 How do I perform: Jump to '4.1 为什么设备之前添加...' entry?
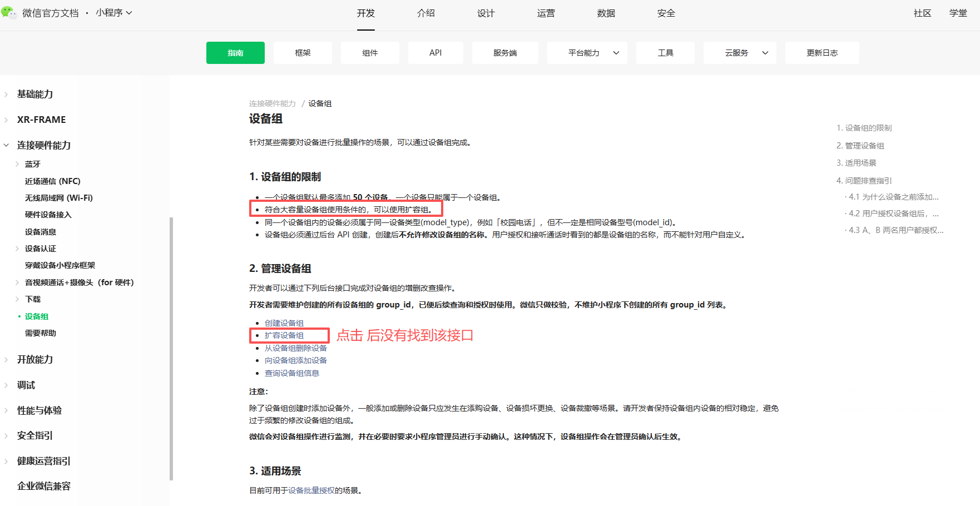tap(892, 197)
